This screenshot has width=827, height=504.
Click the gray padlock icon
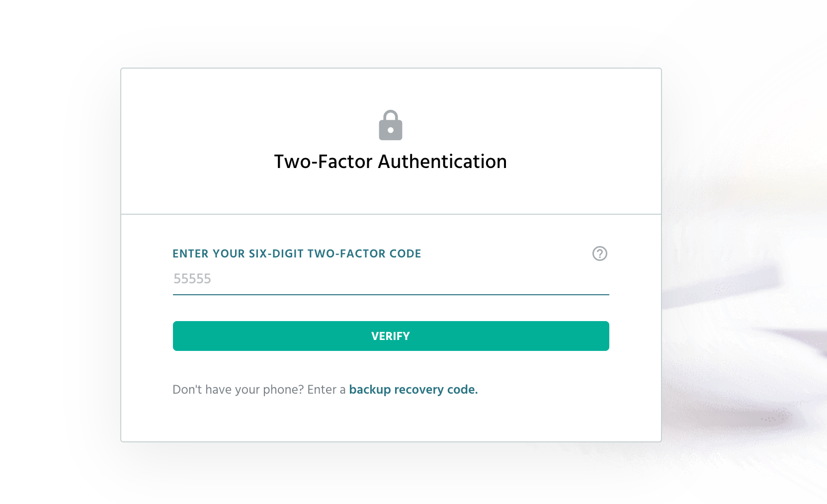(391, 125)
